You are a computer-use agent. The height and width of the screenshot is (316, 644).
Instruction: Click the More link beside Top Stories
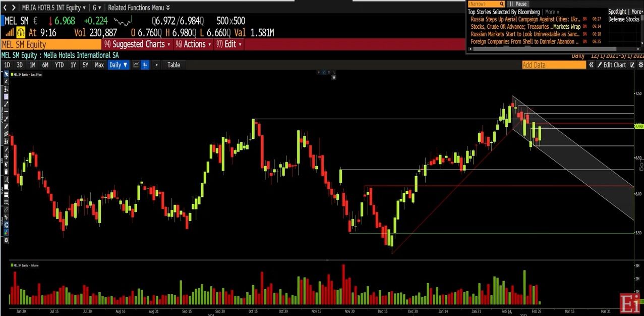click(552, 12)
